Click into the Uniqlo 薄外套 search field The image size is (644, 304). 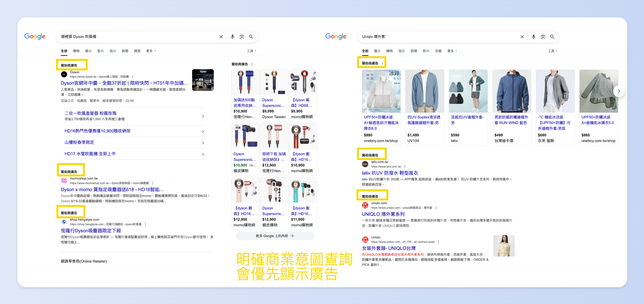[x=438, y=37]
